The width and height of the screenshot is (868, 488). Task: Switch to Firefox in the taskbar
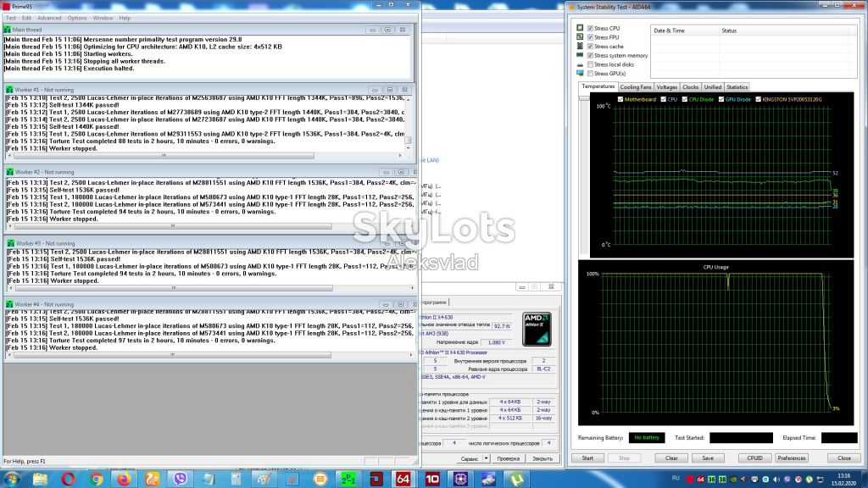click(x=124, y=479)
